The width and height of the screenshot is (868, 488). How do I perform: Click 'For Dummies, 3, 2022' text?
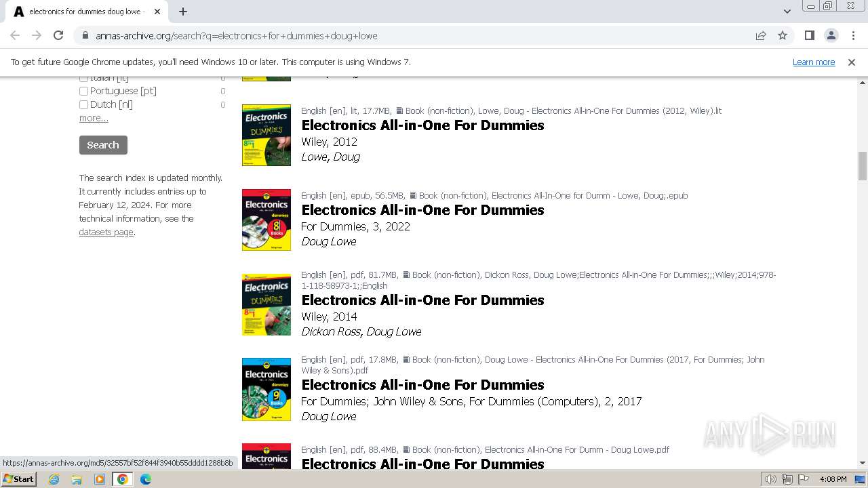355,226
